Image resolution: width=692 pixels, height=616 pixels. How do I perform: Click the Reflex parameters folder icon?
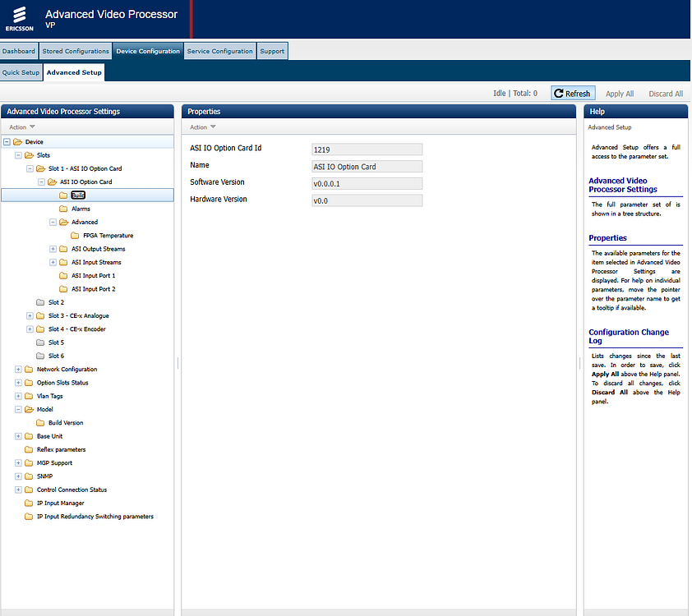pos(29,449)
